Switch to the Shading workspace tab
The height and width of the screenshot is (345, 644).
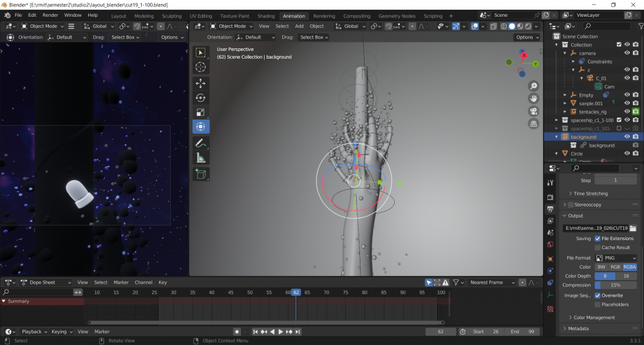tap(266, 16)
